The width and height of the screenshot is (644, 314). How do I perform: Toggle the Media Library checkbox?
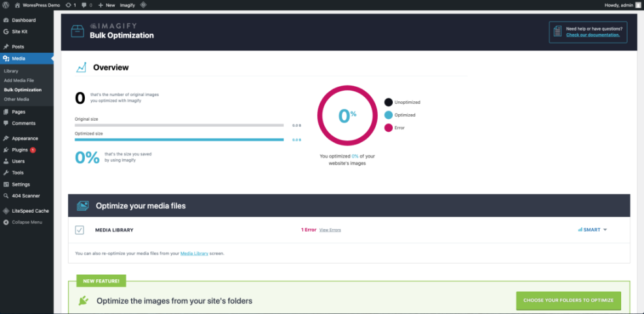(79, 230)
